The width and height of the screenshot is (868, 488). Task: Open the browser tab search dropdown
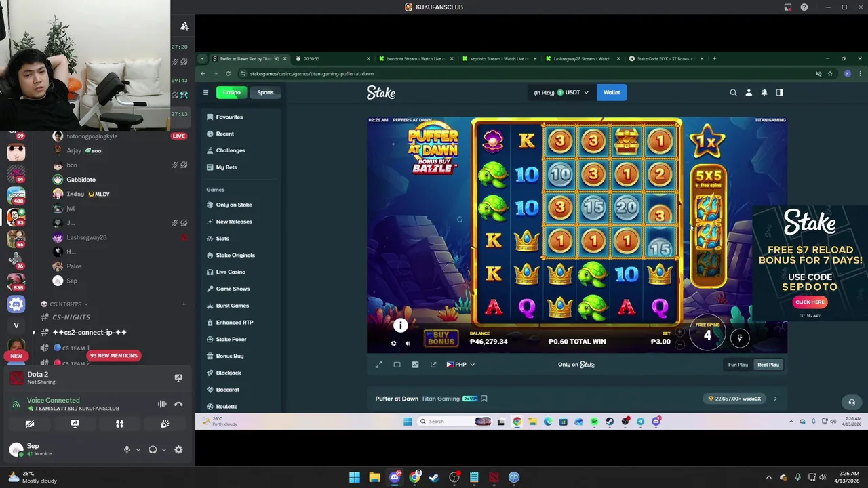click(202, 58)
